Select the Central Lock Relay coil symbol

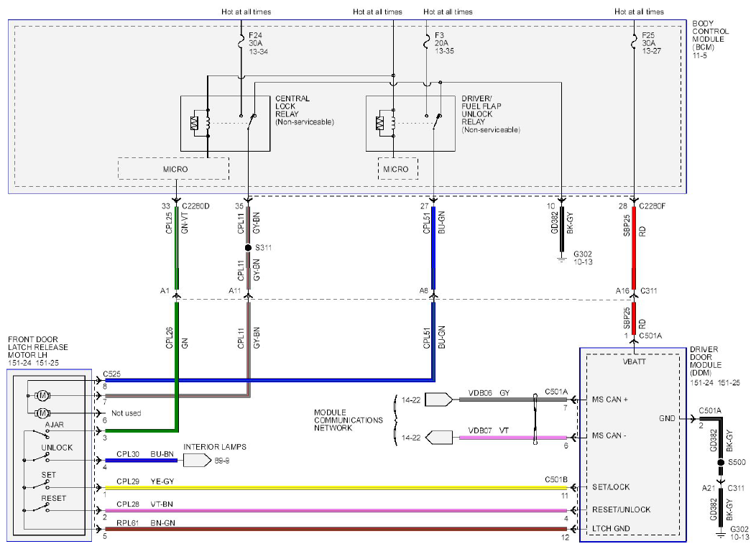208,123
